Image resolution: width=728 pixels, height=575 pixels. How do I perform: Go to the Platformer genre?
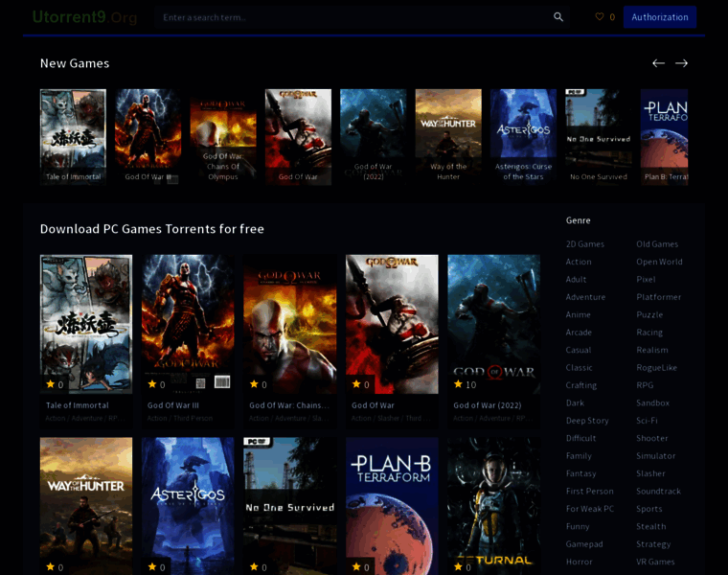point(658,297)
